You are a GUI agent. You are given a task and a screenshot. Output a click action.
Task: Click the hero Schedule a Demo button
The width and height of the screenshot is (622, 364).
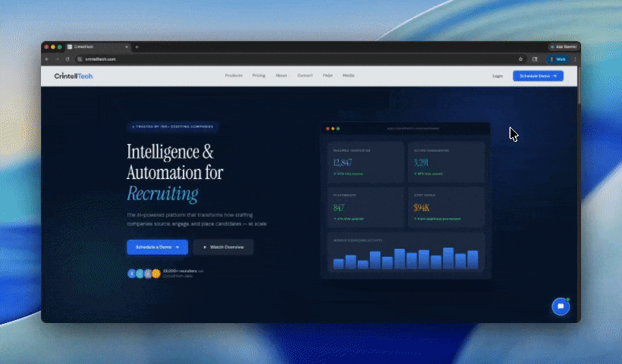tap(158, 247)
